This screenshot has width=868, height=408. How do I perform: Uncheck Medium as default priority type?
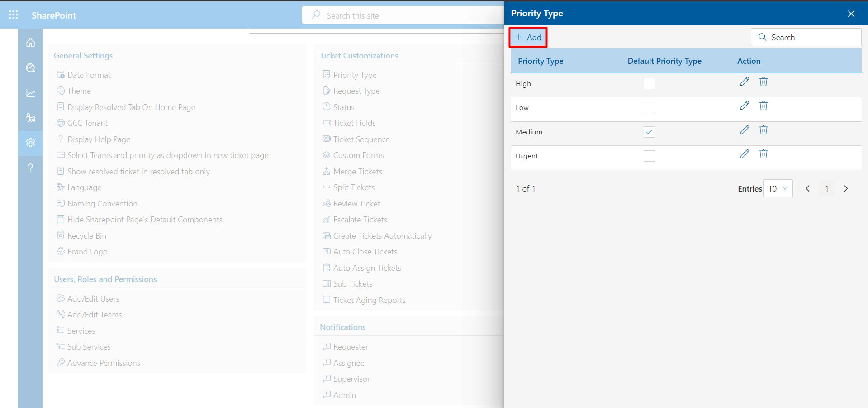649,132
